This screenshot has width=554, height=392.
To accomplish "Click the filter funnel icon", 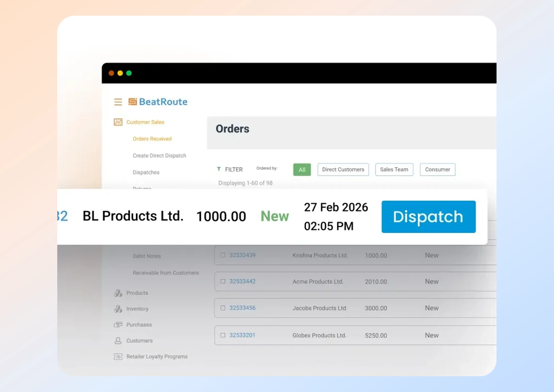I will pos(219,169).
